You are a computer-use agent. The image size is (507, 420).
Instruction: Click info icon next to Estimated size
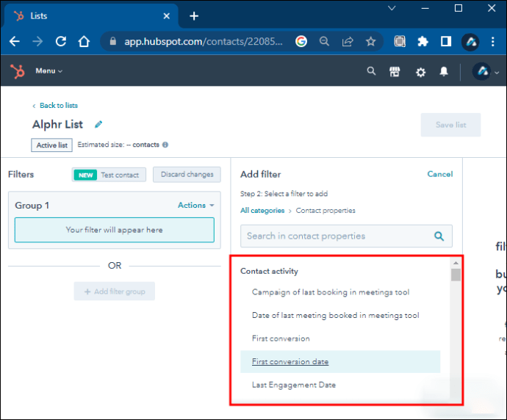(165, 145)
